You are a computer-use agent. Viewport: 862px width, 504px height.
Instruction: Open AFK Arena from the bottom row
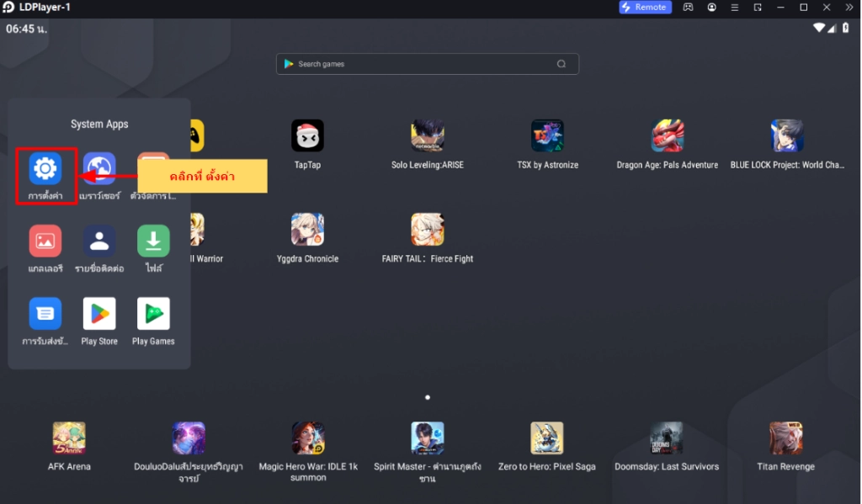(69, 438)
